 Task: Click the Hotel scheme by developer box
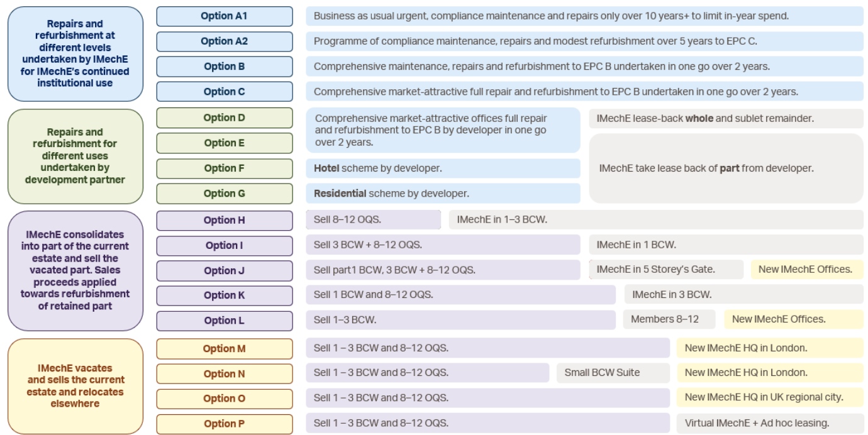click(443, 168)
